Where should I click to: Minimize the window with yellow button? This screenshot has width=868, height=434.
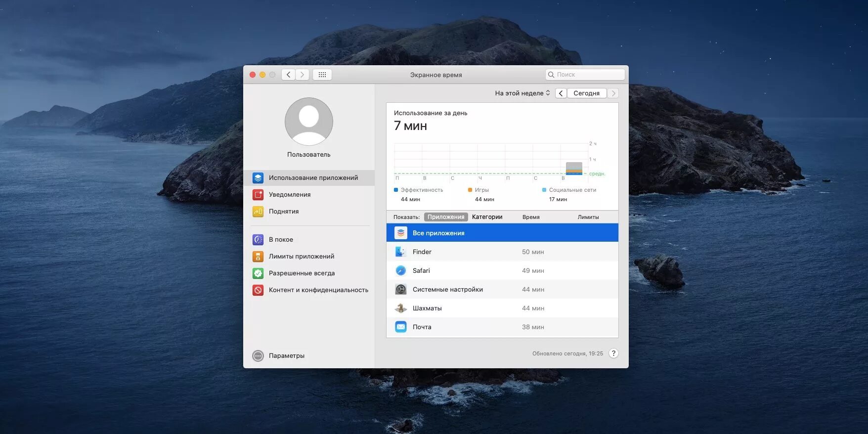[262, 75]
